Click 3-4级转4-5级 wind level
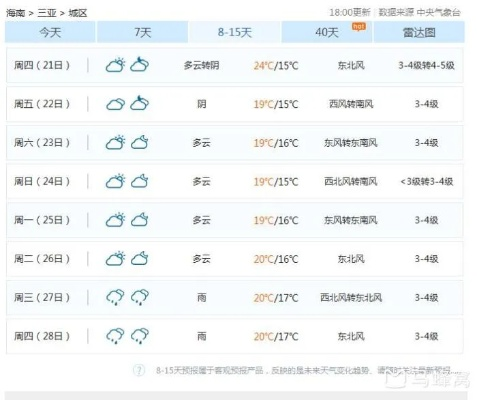Screen dimensions: 477x400 [x=426, y=65]
